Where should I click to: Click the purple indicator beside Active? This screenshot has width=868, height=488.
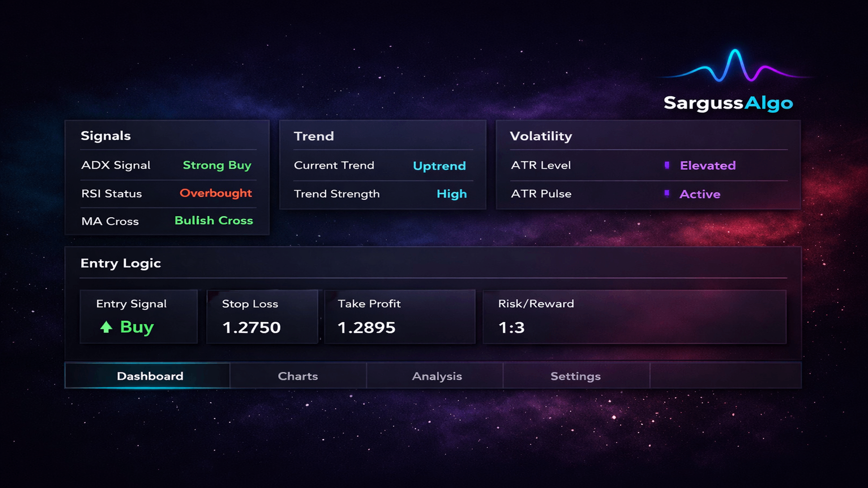click(667, 194)
